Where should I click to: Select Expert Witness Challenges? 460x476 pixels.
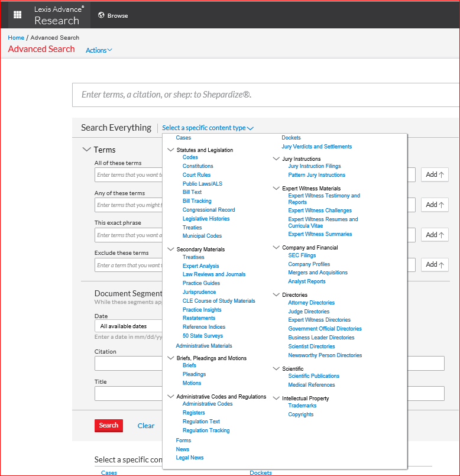click(x=320, y=211)
